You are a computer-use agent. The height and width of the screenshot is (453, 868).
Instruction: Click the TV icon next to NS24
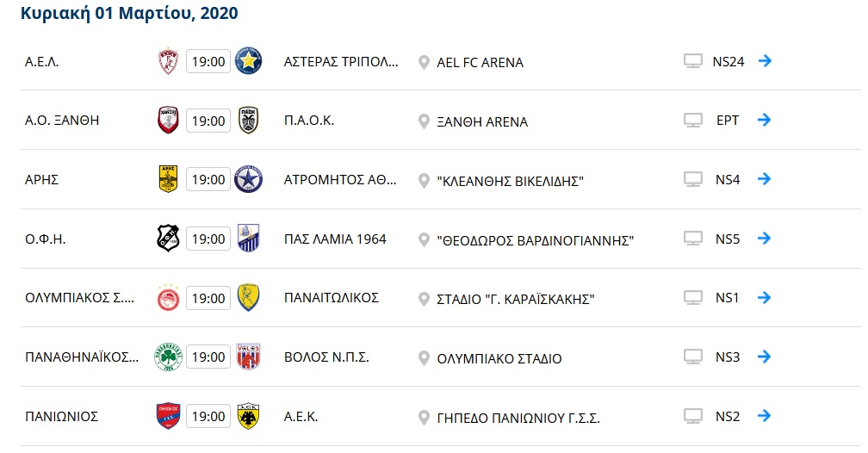[x=693, y=61]
